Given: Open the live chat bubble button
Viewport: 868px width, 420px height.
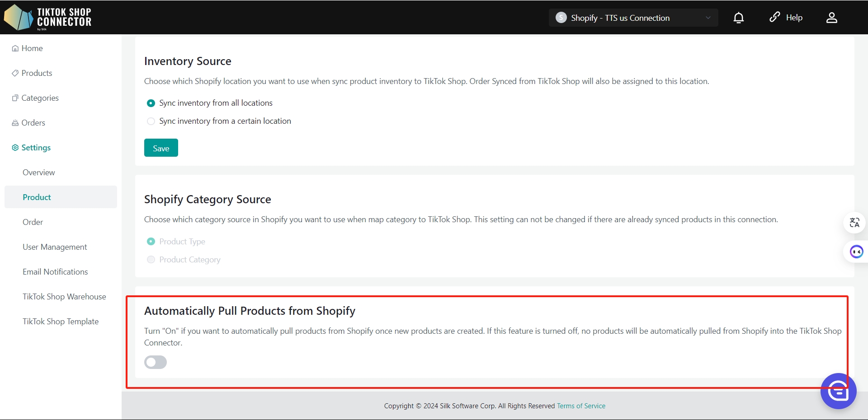Looking at the screenshot, I should [x=839, y=391].
